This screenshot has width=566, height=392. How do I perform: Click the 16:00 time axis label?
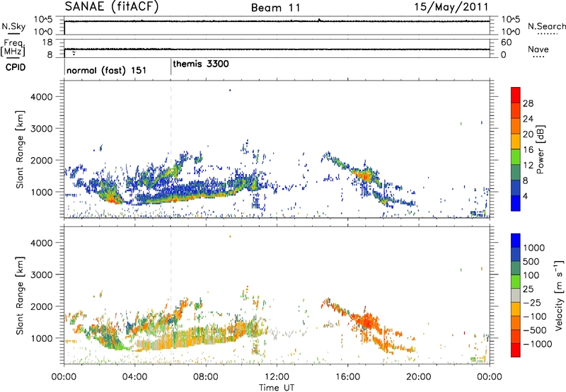347,377
